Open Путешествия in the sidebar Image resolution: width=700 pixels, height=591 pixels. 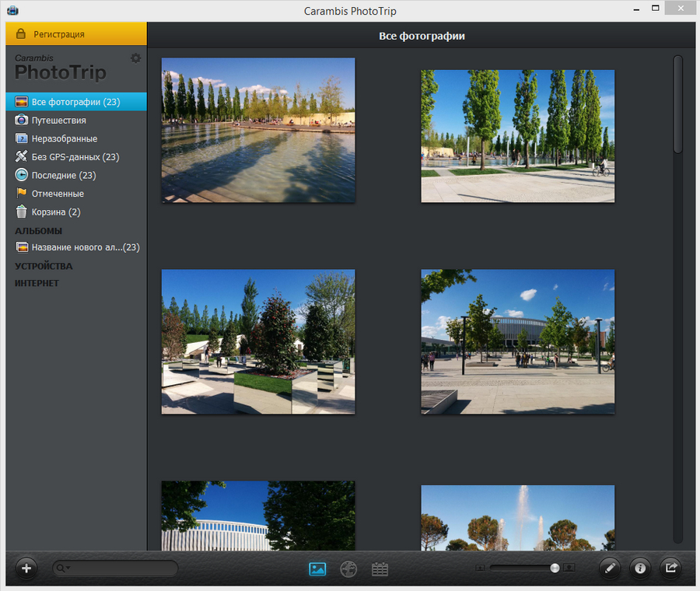(58, 121)
